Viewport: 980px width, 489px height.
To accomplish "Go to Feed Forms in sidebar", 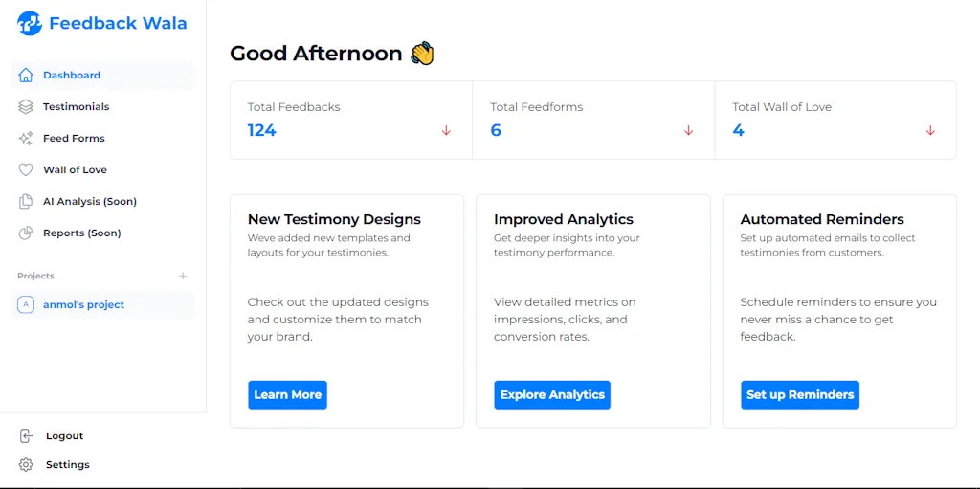I will (x=74, y=138).
